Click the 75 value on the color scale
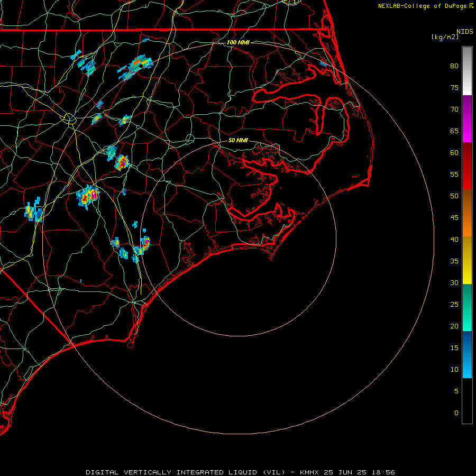Image resolution: width=476 pixels, height=476 pixels. click(454, 87)
